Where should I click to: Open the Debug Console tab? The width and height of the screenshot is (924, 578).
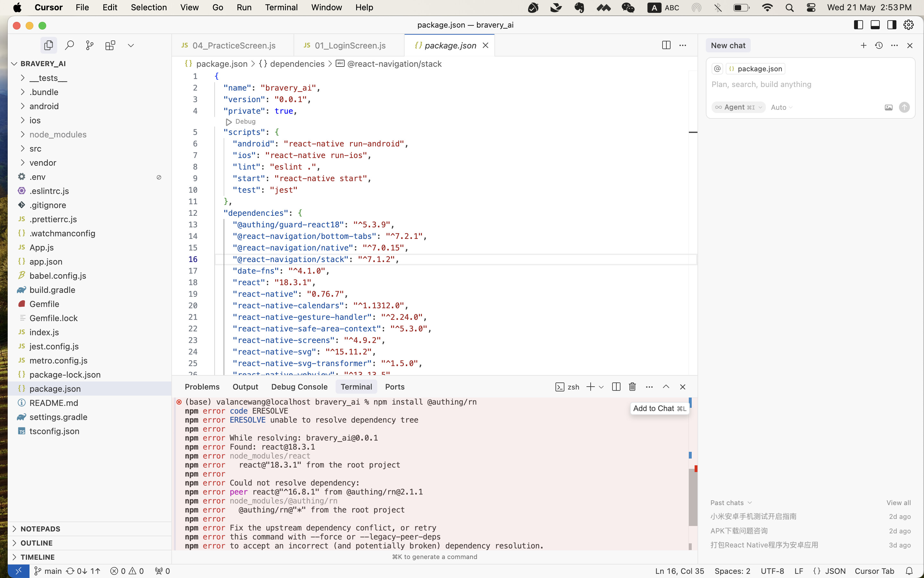(299, 387)
